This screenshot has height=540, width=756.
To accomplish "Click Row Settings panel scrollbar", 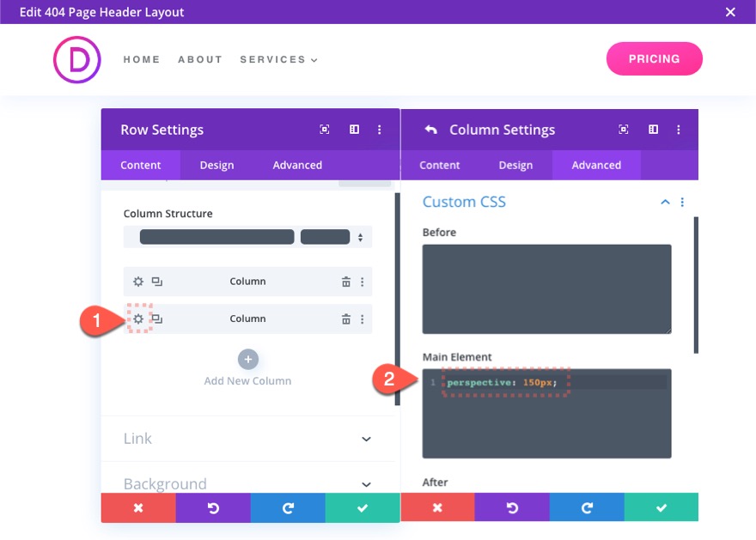I will coord(397,299).
